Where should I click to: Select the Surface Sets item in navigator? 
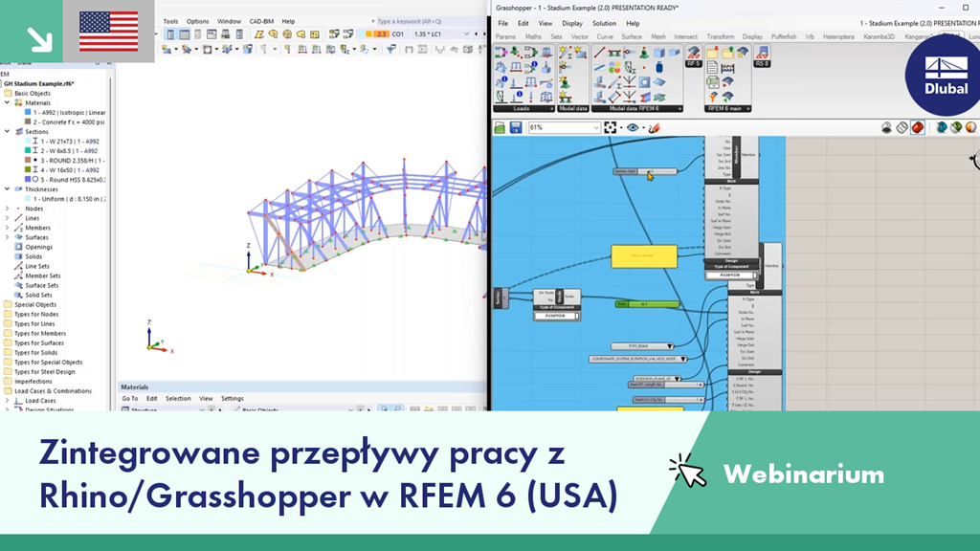coord(42,285)
